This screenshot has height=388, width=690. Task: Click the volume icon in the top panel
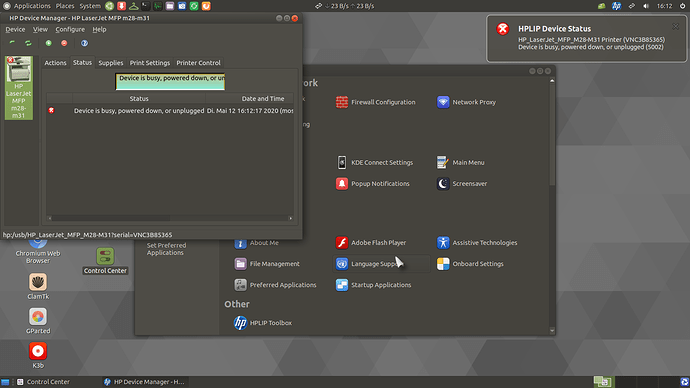pos(646,6)
